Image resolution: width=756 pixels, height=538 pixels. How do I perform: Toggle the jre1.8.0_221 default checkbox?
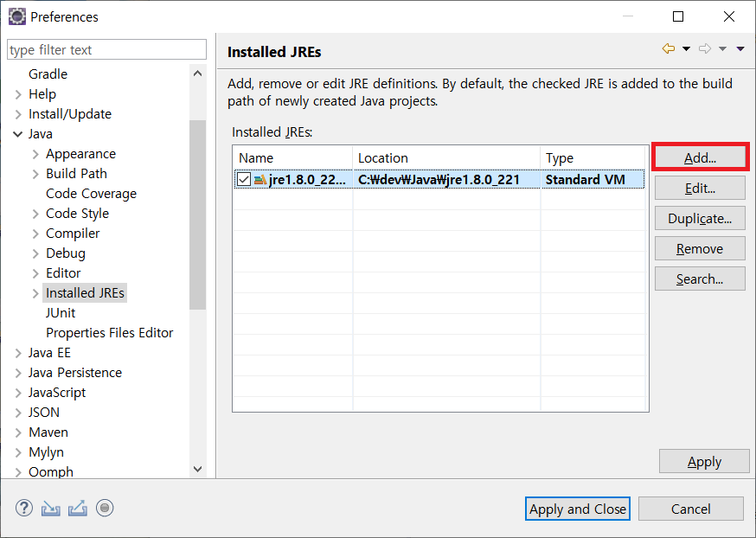[x=244, y=179]
